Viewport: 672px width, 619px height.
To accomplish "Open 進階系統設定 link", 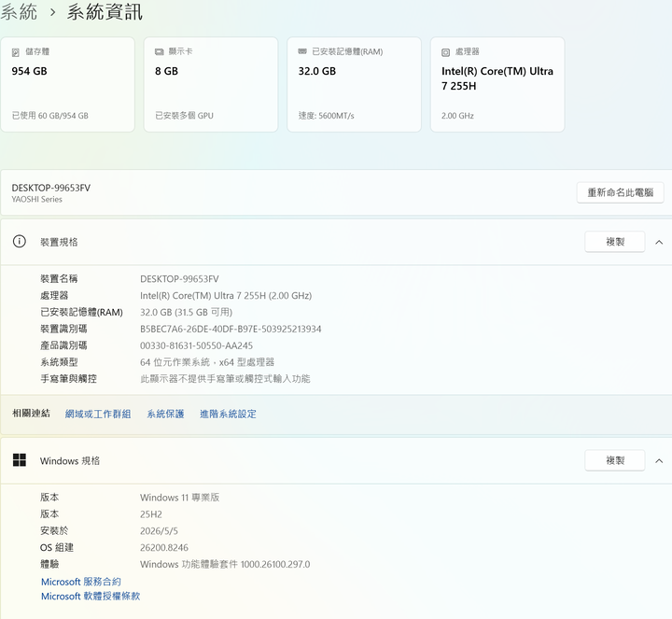I will coord(228,414).
